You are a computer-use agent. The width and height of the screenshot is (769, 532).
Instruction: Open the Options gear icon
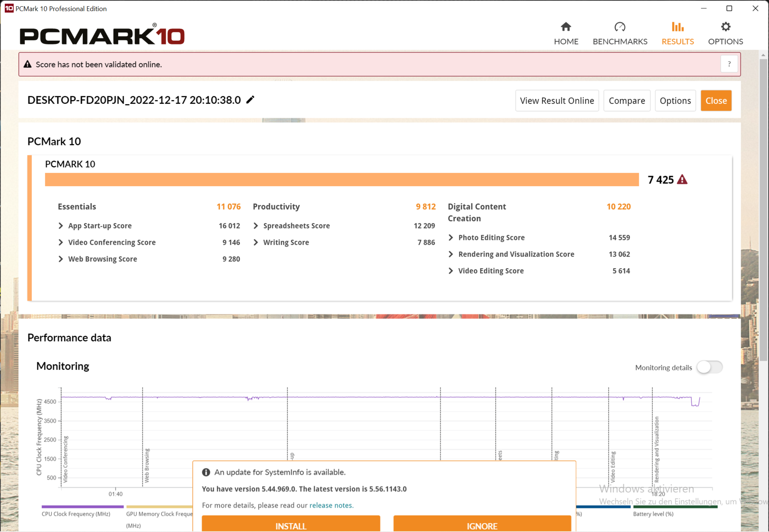pos(726,27)
